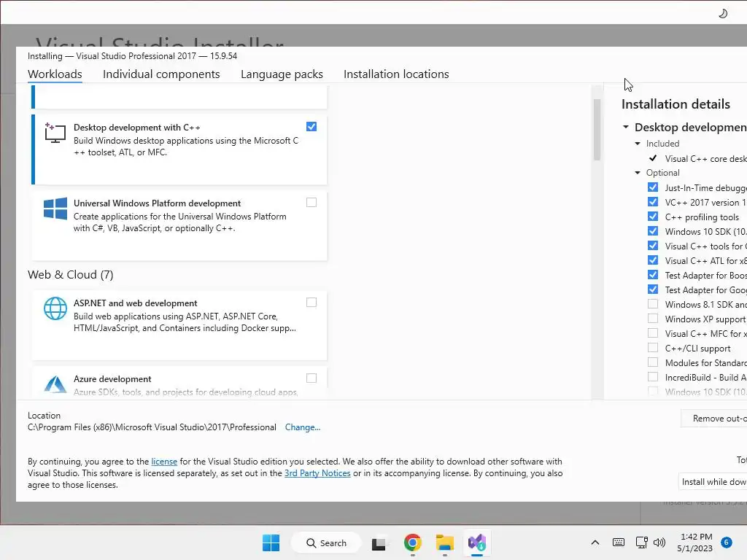747x560 pixels.
Task: Check ASP.NET and web development workload
Action: (x=311, y=303)
